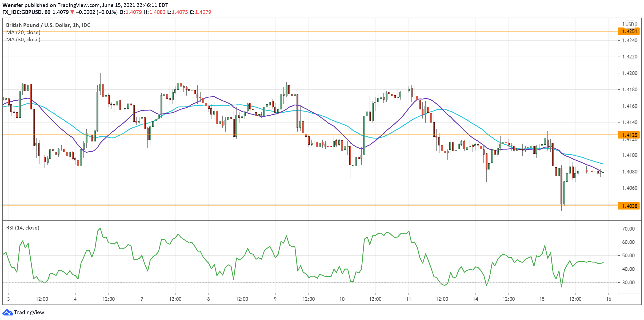Image resolution: width=644 pixels, height=320 pixels.
Task: Click the 1.4200 price scale label
Action: pyautogui.click(x=629, y=73)
